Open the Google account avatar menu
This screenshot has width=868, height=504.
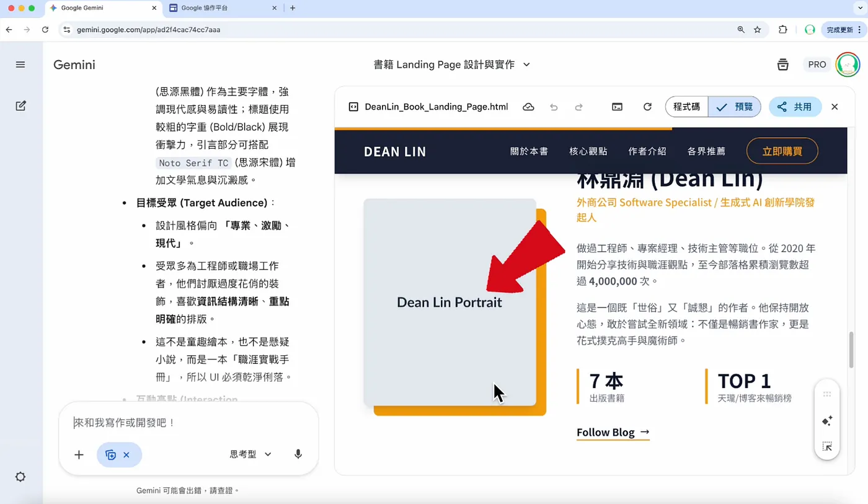(x=848, y=64)
